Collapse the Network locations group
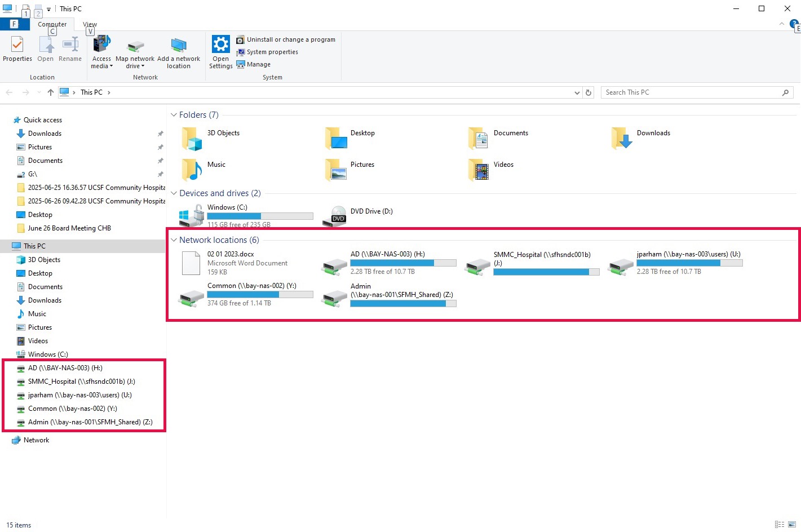Viewport: 801px width, 532px height. click(174, 240)
